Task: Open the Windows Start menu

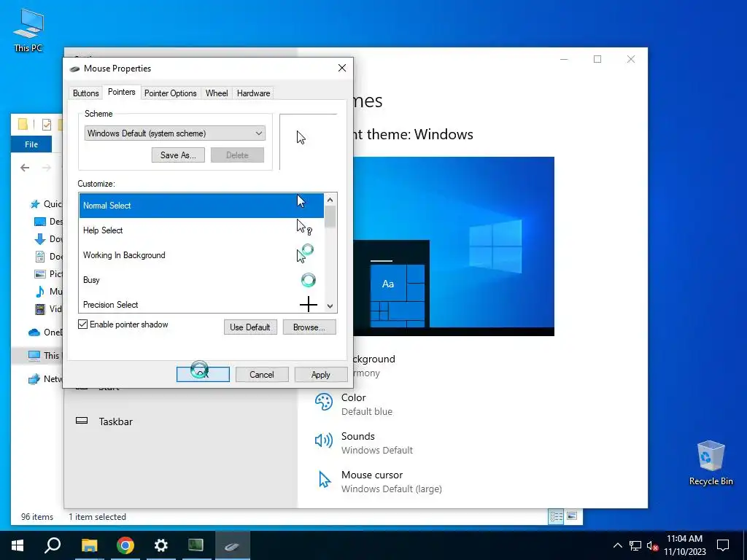Action: [x=18, y=545]
